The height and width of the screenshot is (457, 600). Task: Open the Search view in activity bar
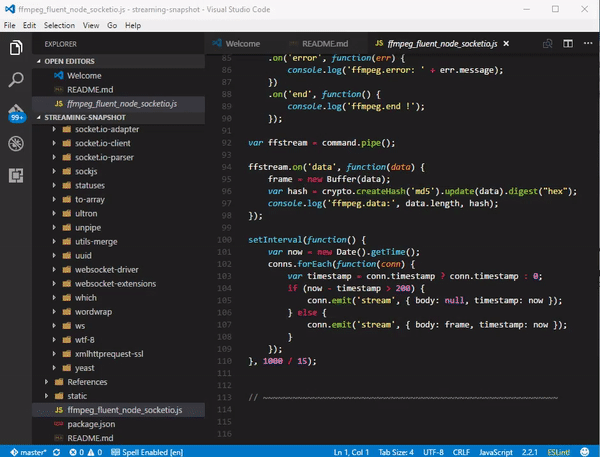(16, 79)
